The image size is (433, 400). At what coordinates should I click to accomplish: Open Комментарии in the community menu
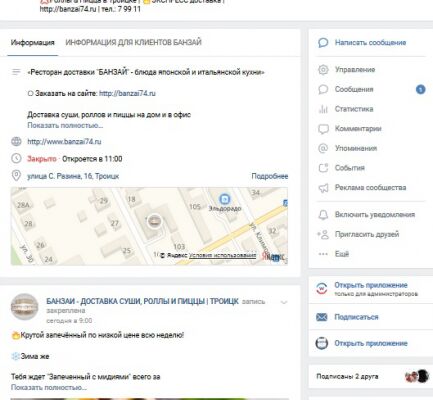pyautogui.click(x=358, y=129)
